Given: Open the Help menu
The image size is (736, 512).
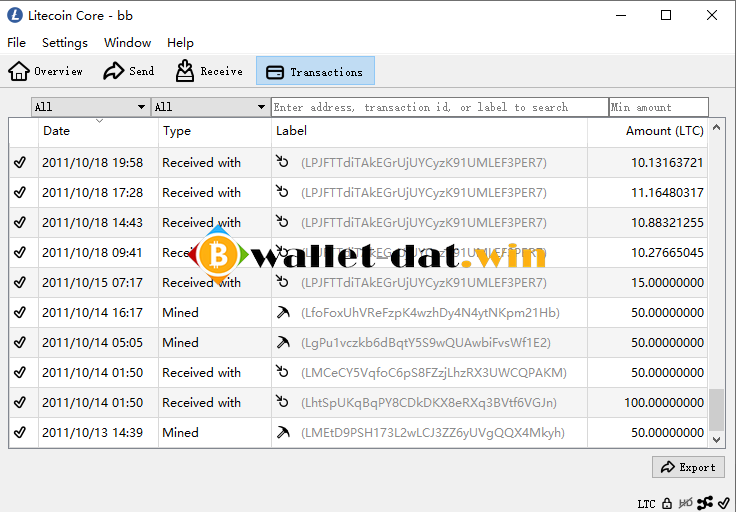Looking at the screenshot, I should [180, 43].
